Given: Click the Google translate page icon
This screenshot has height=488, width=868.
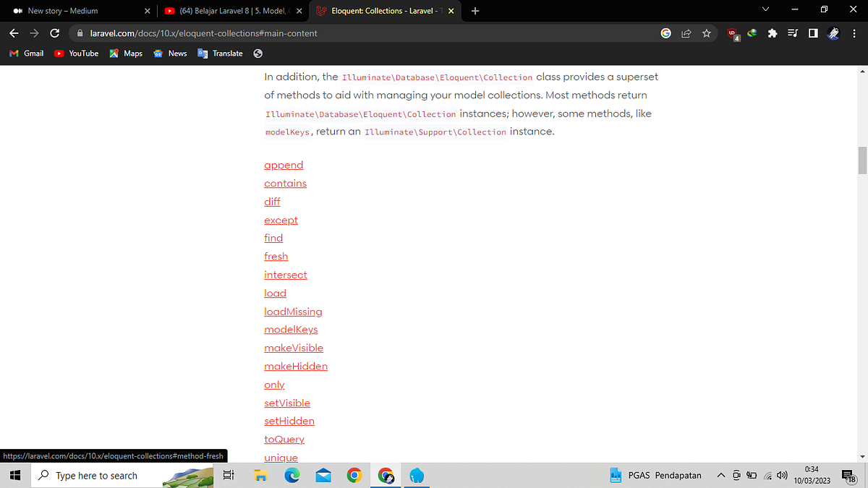Looking at the screenshot, I should (665, 33).
